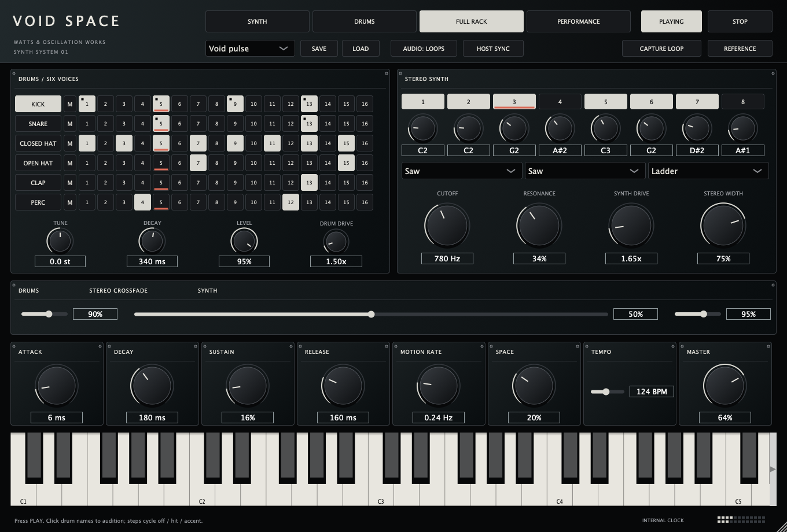Open the Ladder filter type dropdown
The width and height of the screenshot is (787, 532).
coord(708,171)
